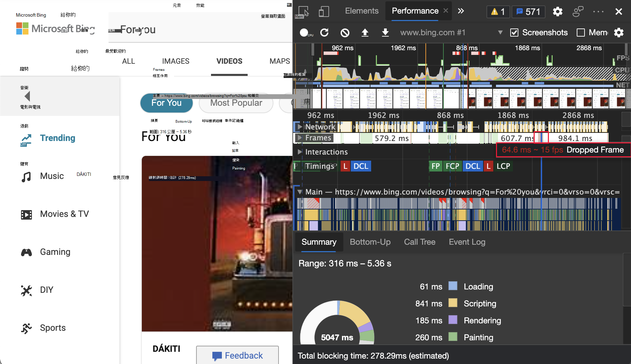The width and height of the screenshot is (631, 364).
Task: Switch to the Bottom-Up tab
Action: [370, 242]
